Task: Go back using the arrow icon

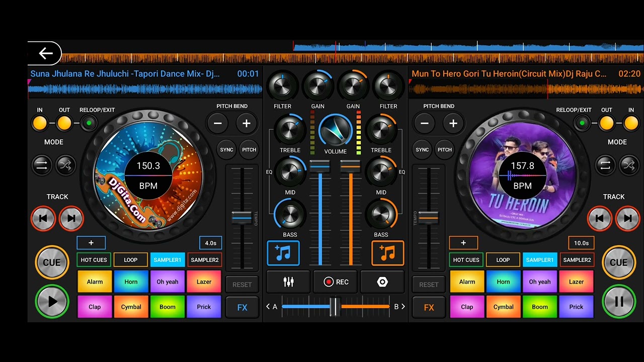Action: point(45,53)
